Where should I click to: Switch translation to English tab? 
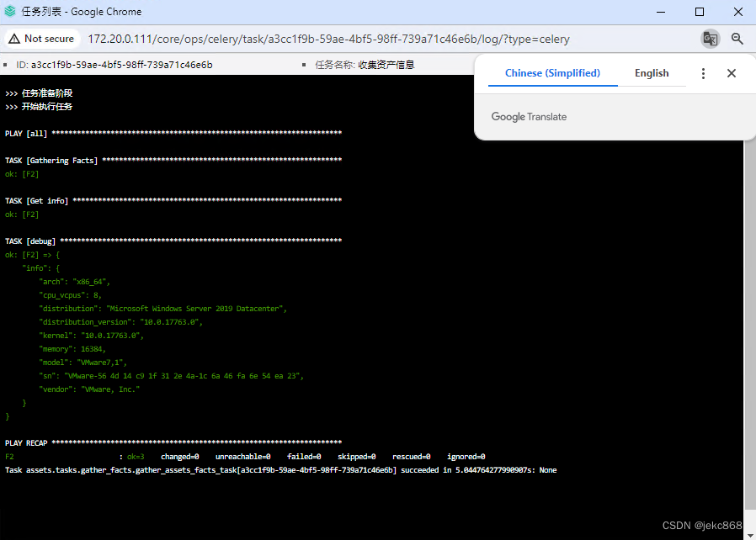coord(652,73)
